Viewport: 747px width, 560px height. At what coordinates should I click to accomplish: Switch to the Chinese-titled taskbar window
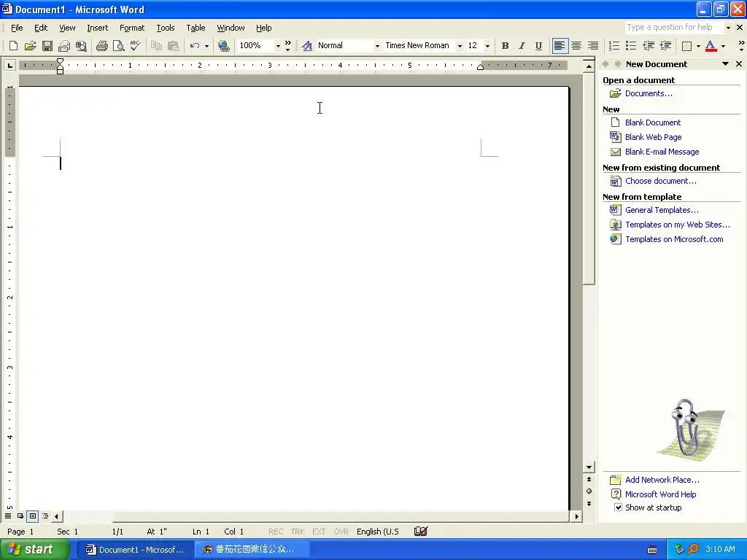click(252, 550)
